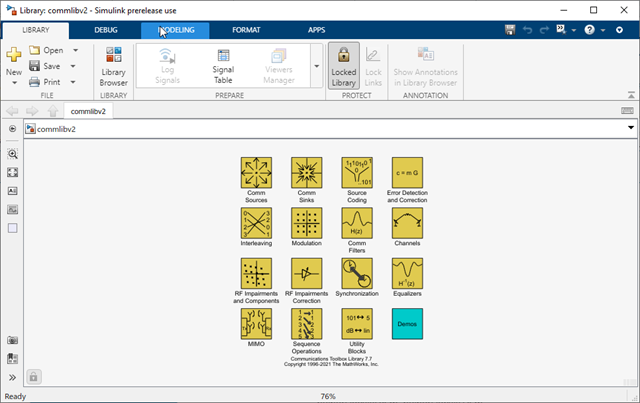This screenshot has height=403, width=640.
Task: Click the Save button
Action: tap(45, 66)
